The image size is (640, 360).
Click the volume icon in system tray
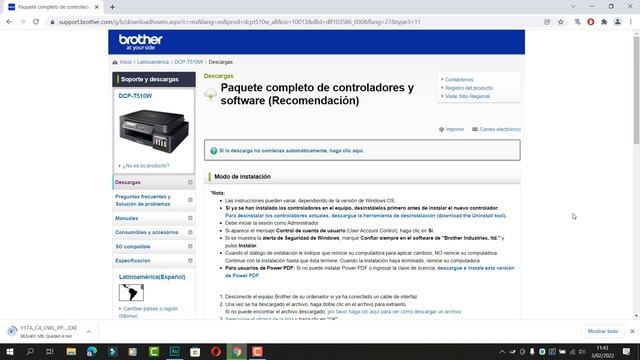[x=582, y=351]
